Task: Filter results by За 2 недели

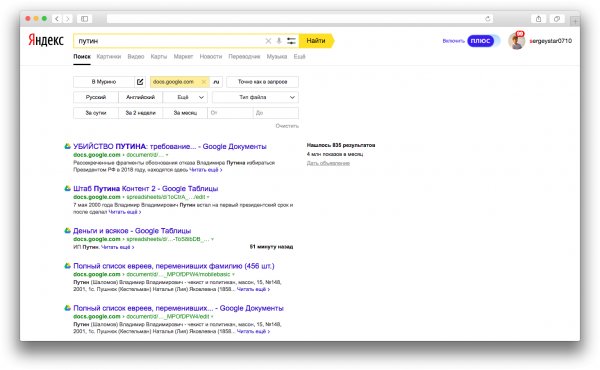Action: tap(140, 113)
